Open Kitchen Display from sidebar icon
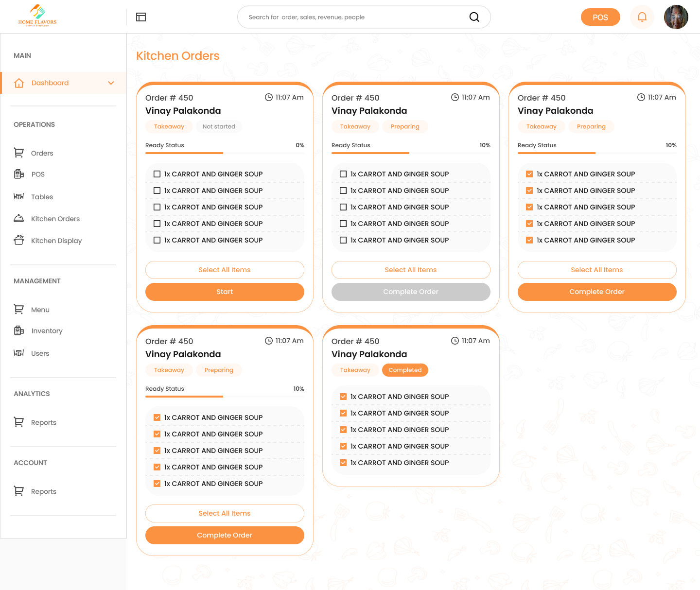 point(19,240)
